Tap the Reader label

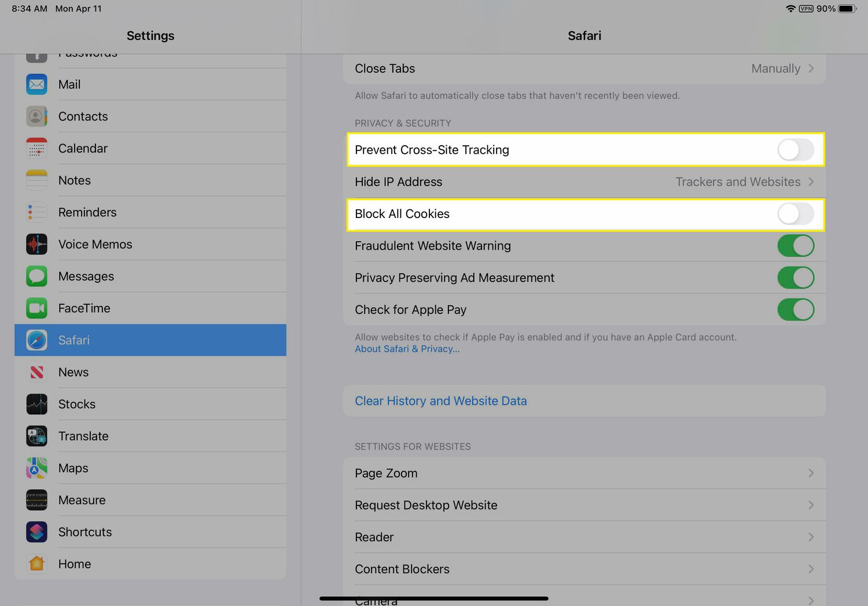pyautogui.click(x=374, y=537)
